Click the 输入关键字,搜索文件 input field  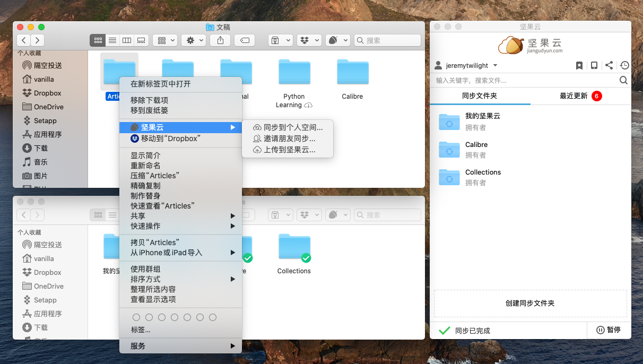pos(525,80)
